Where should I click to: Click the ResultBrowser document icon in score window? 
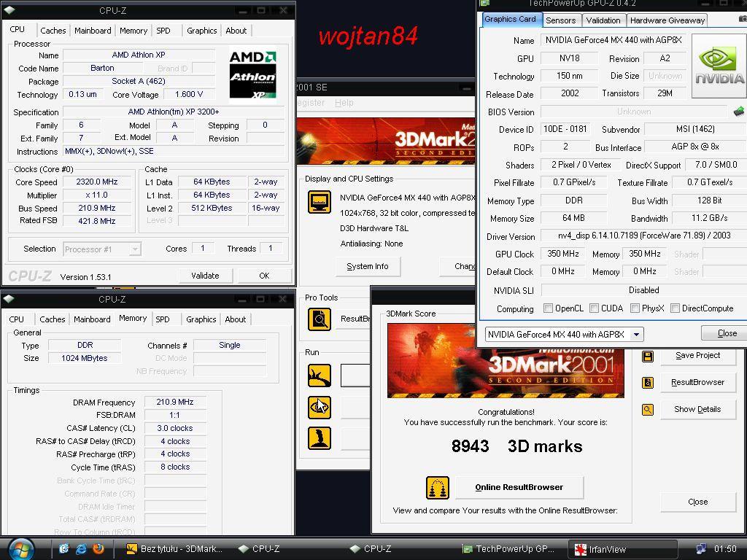click(x=648, y=382)
